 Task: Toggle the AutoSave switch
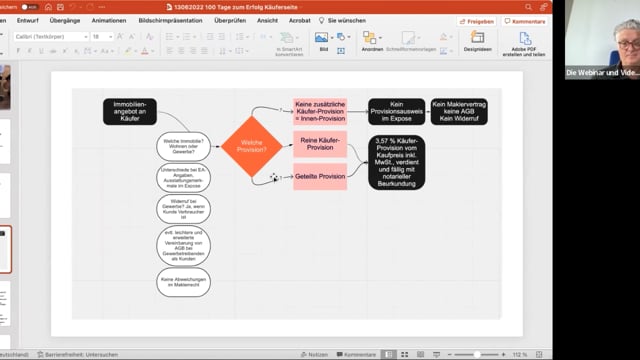pos(30,7)
